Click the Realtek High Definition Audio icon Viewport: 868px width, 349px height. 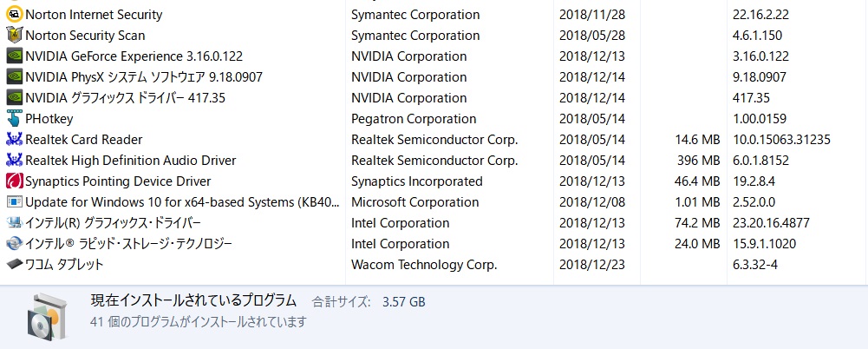14,161
